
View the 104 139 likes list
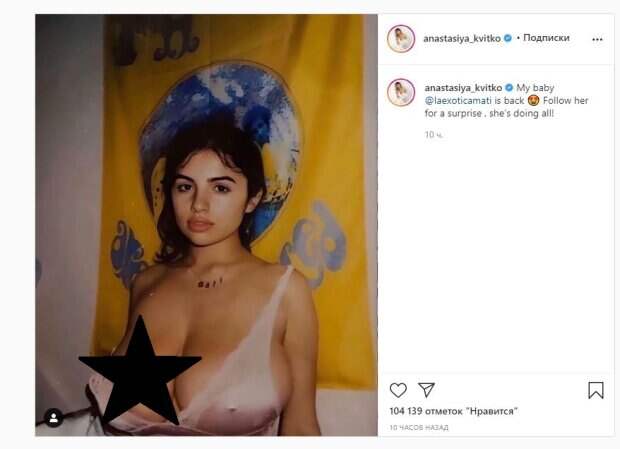(454, 411)
